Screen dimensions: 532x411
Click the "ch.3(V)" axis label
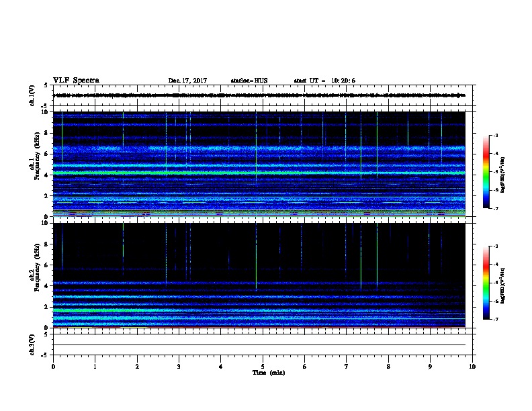pyautogui.click(x=32, y=345)
